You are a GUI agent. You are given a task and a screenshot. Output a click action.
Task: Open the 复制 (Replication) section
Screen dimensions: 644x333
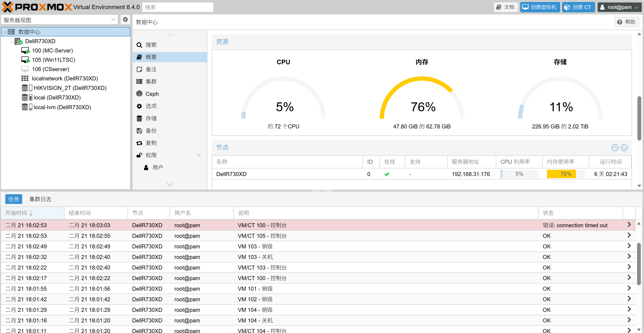tap(151, 143)
